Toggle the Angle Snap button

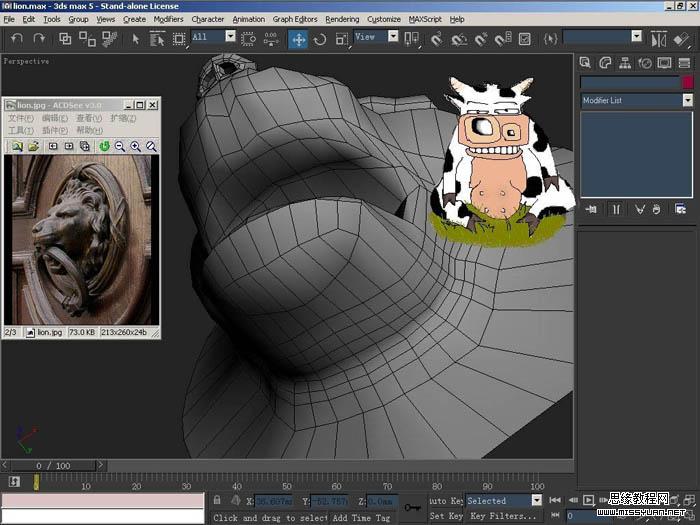point(458,39)
